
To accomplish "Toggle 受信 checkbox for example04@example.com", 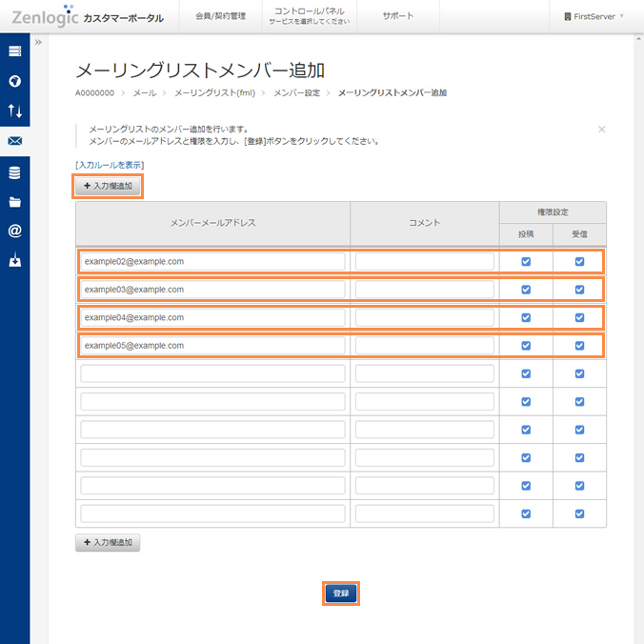I will [579, 317].
